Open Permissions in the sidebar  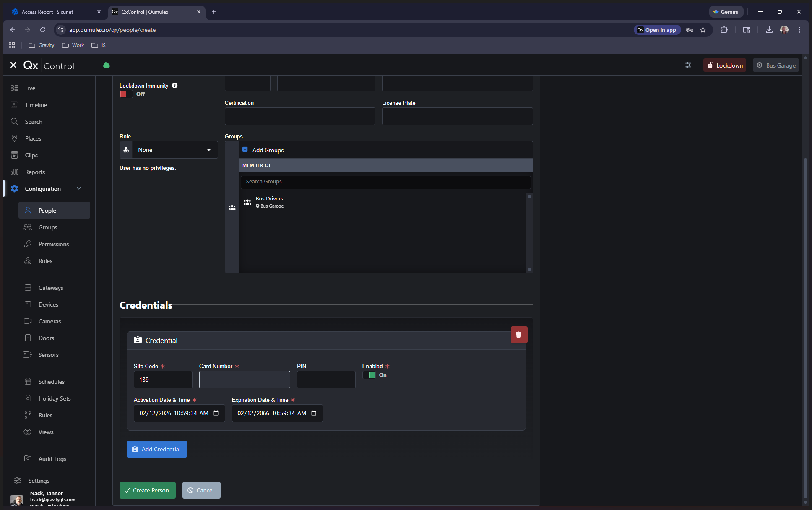coord(53,244)
